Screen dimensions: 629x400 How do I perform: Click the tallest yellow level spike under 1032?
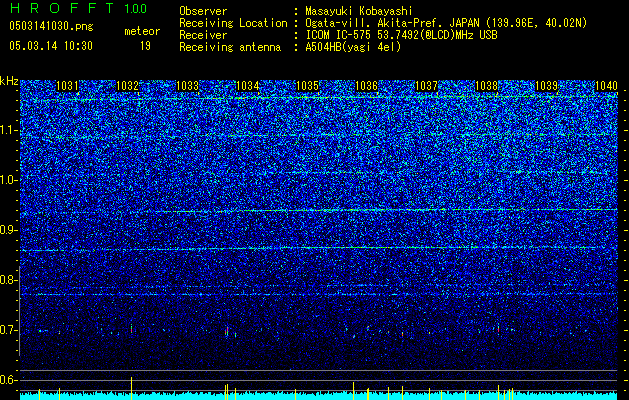[132, 388]
